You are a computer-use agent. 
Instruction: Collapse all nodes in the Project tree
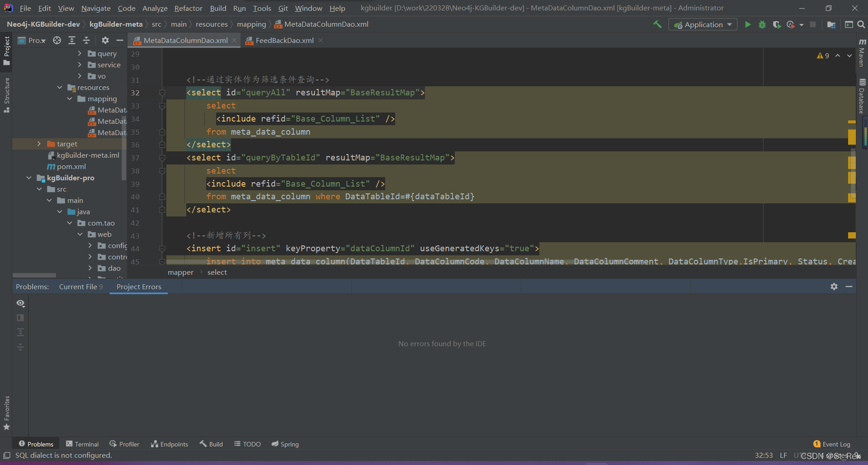(x=86, y=40)
